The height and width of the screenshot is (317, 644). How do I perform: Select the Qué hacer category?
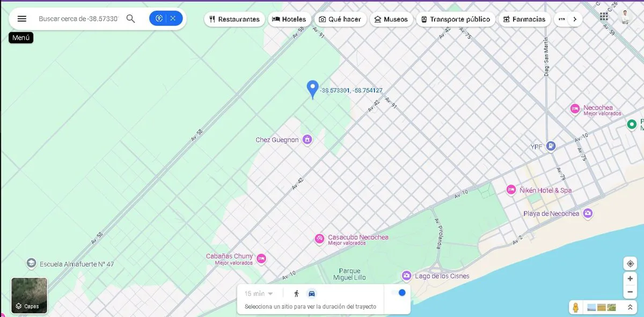click(x=340, y=19)
